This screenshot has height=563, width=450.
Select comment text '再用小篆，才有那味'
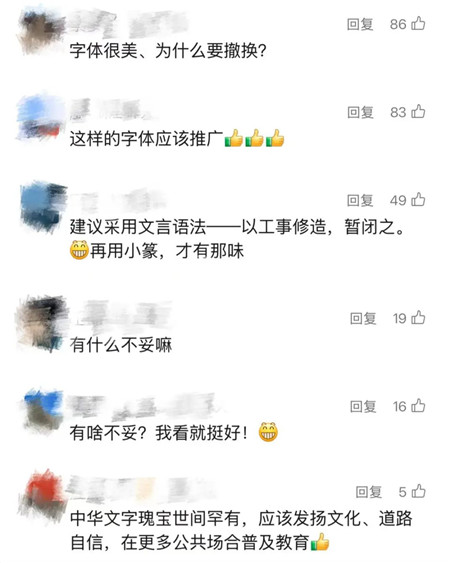tap(167, 251)
